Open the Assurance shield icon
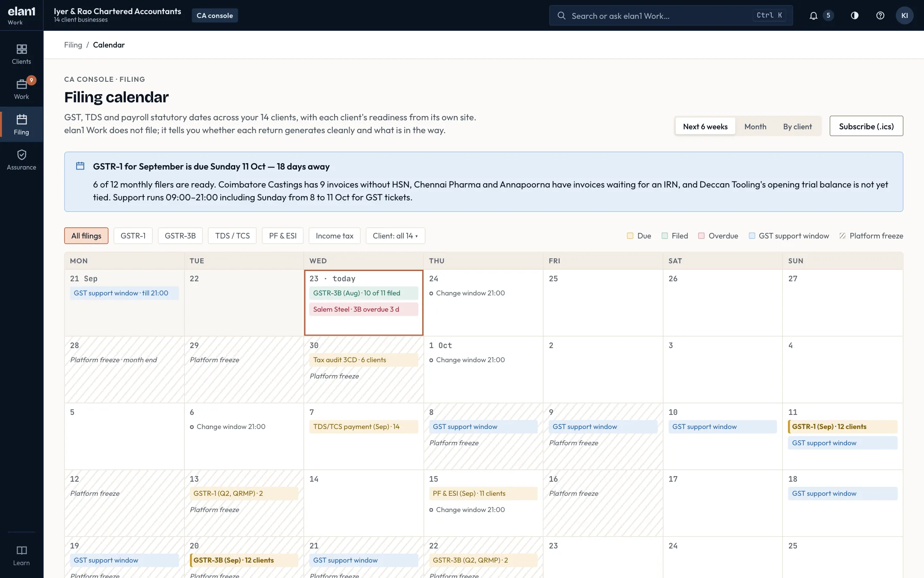 (x=21, y=160)
